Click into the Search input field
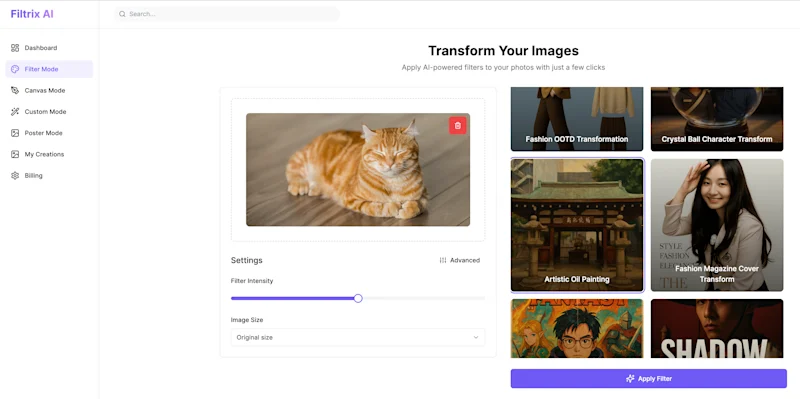The image size is (800, 399). [227, 14]
